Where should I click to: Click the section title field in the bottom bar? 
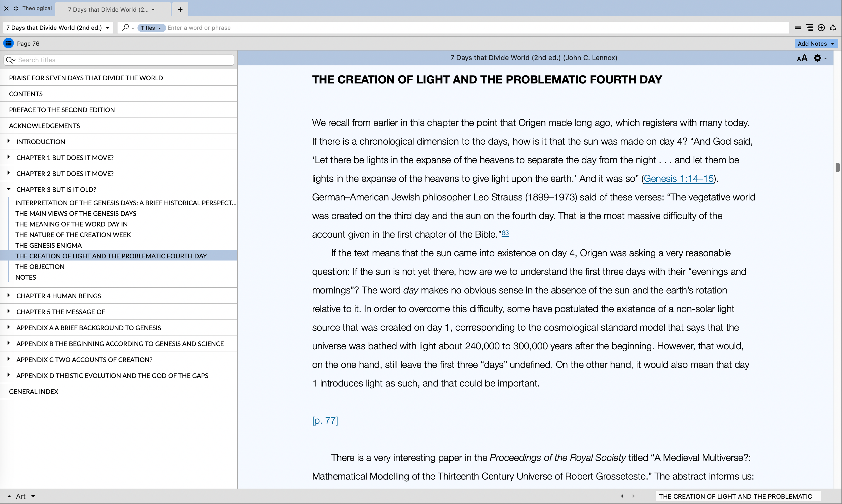[738, 496]
